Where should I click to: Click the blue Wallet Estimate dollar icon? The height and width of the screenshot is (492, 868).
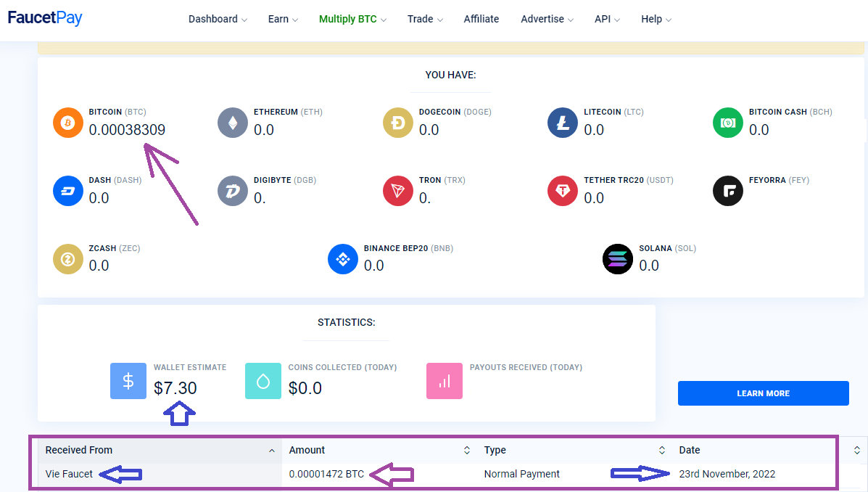pyautogui.click(x=128, y=381)
